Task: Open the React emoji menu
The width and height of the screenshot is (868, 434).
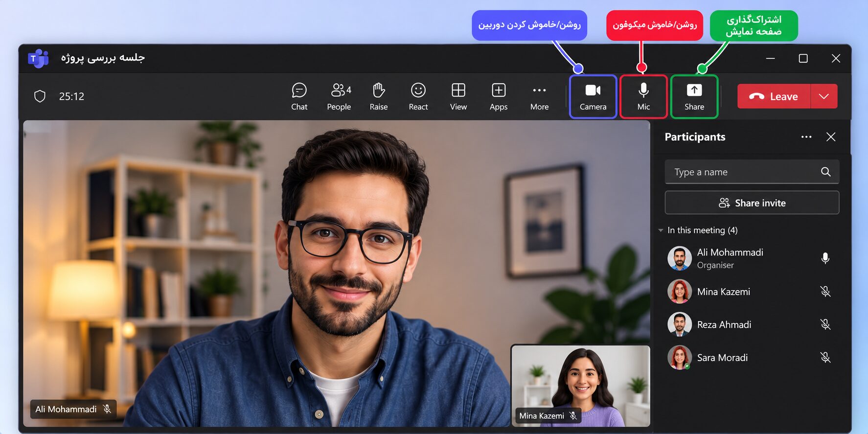Action: tap(418, 96)
